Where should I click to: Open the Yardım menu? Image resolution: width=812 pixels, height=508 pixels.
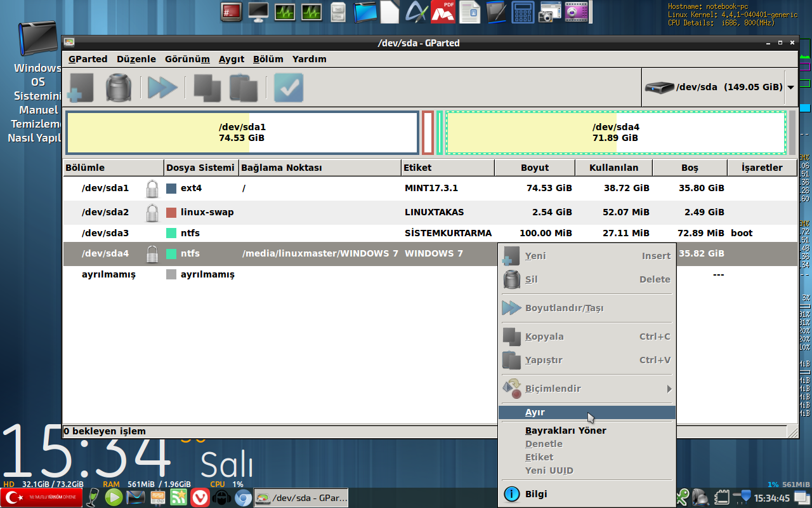pyautogui.click(x=310, y=59)
